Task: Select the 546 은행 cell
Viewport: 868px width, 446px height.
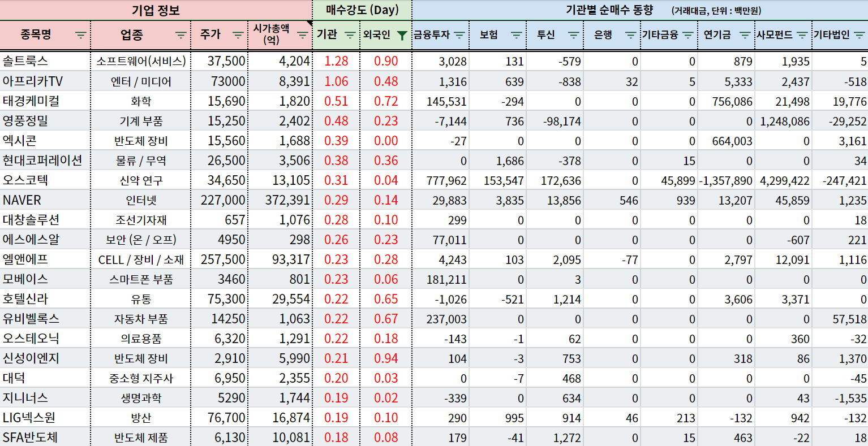Action: coord(612,200)
